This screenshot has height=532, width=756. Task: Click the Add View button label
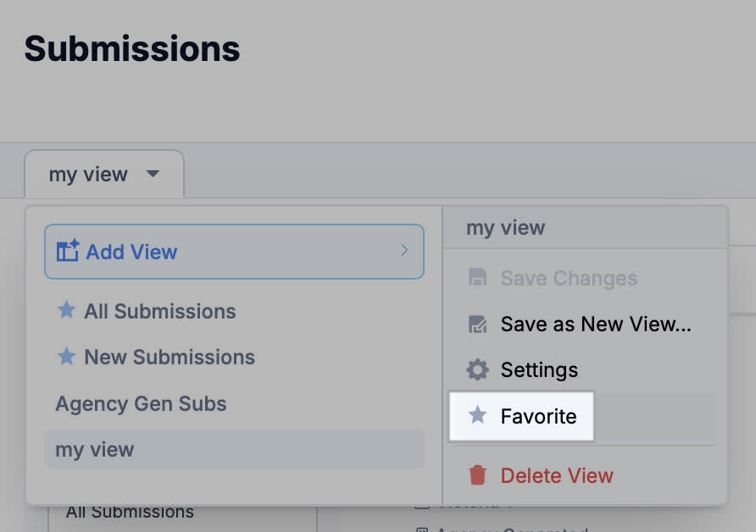[131, 252]
